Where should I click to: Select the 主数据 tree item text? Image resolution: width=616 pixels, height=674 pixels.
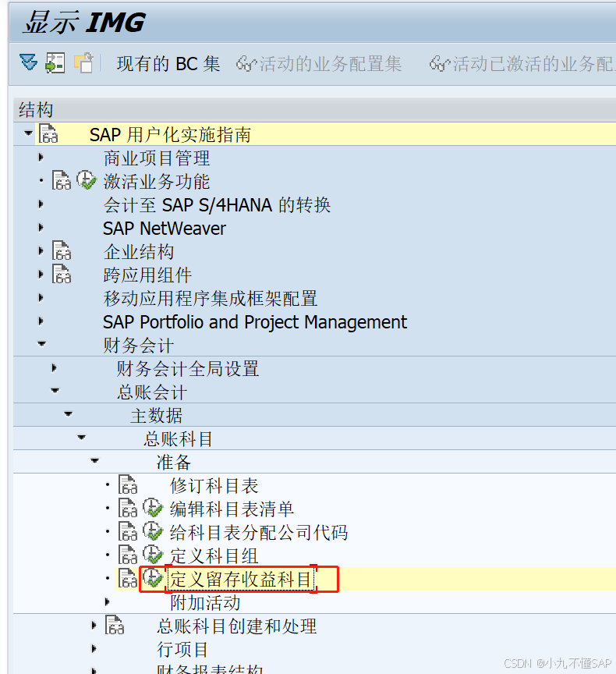coord(157,416)
